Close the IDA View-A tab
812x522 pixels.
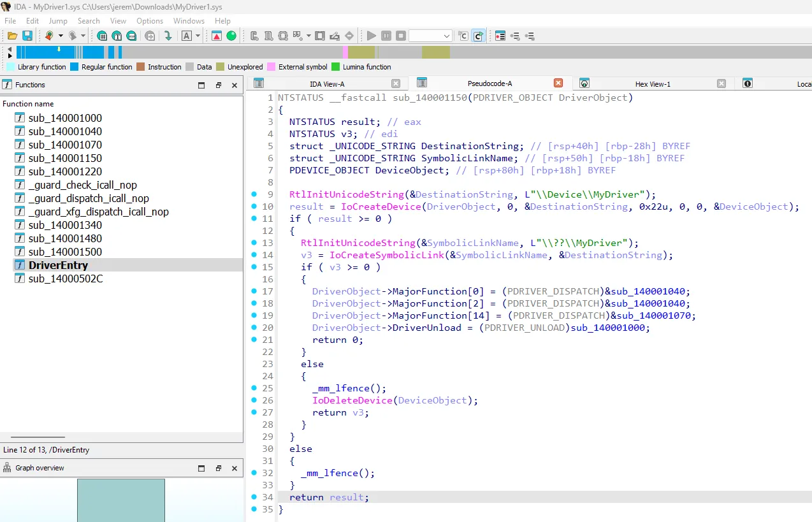click(396, 83)
